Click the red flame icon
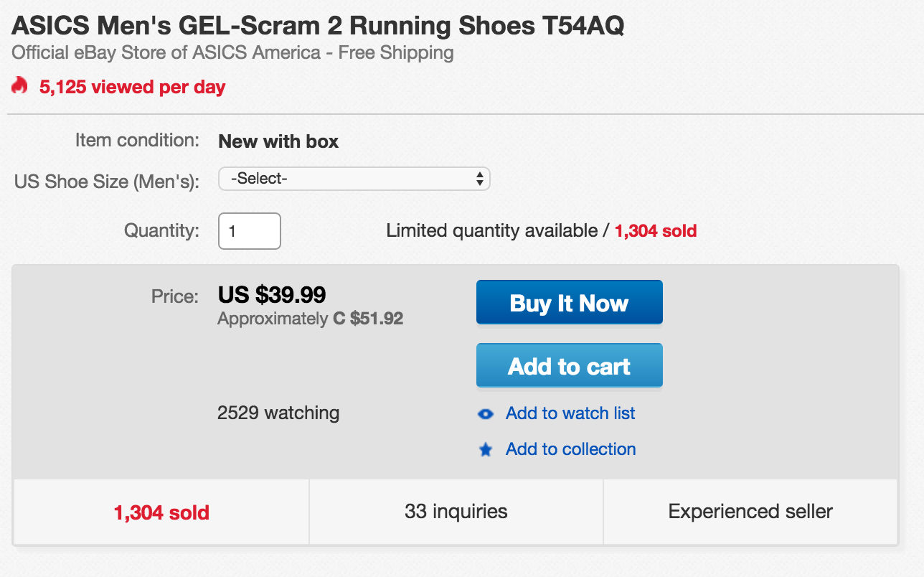The width and height of the screenshot is (924, 577). click(x=19, y=86)
